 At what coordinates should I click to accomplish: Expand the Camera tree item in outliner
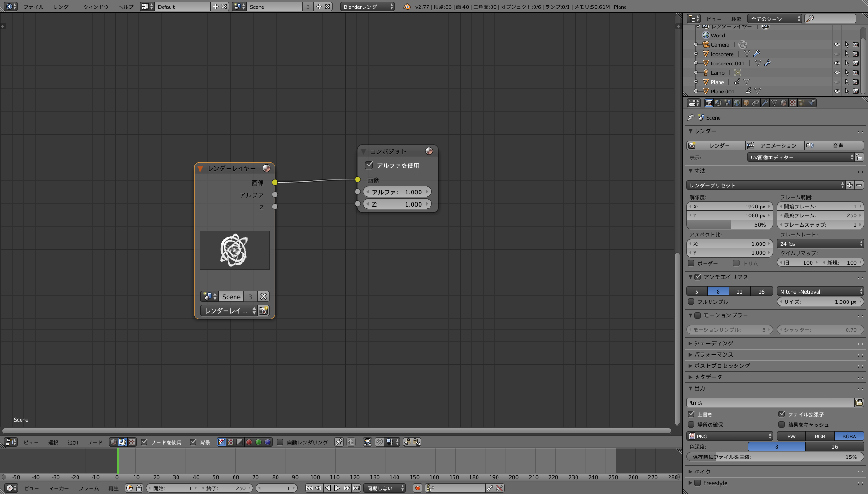(696, 44)
